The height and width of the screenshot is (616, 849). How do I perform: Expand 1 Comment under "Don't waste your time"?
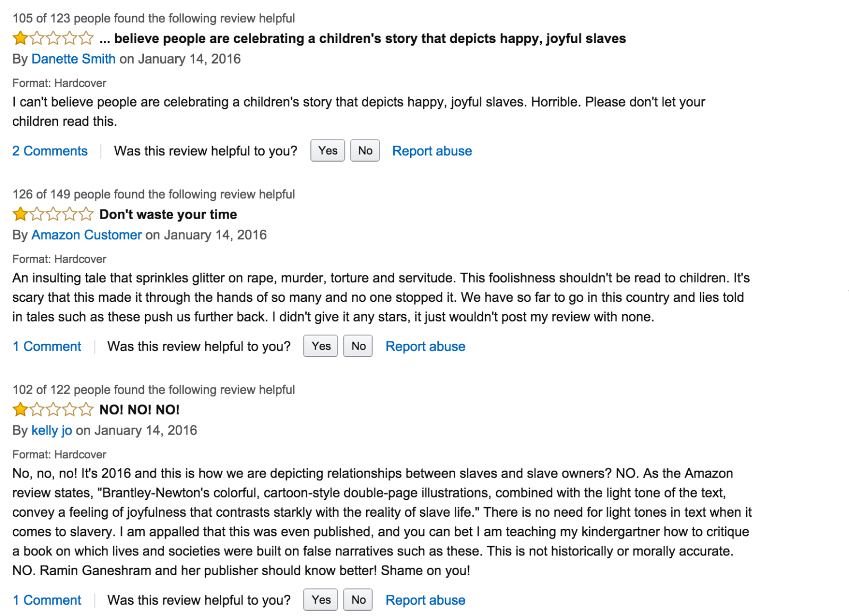point(47,346)
